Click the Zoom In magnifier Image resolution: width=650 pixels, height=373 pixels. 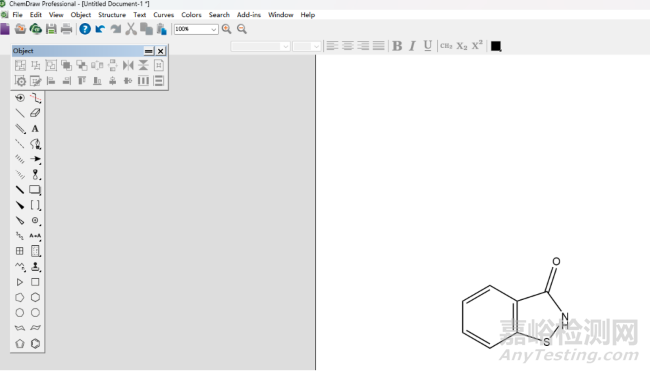(x=226, y=29)
